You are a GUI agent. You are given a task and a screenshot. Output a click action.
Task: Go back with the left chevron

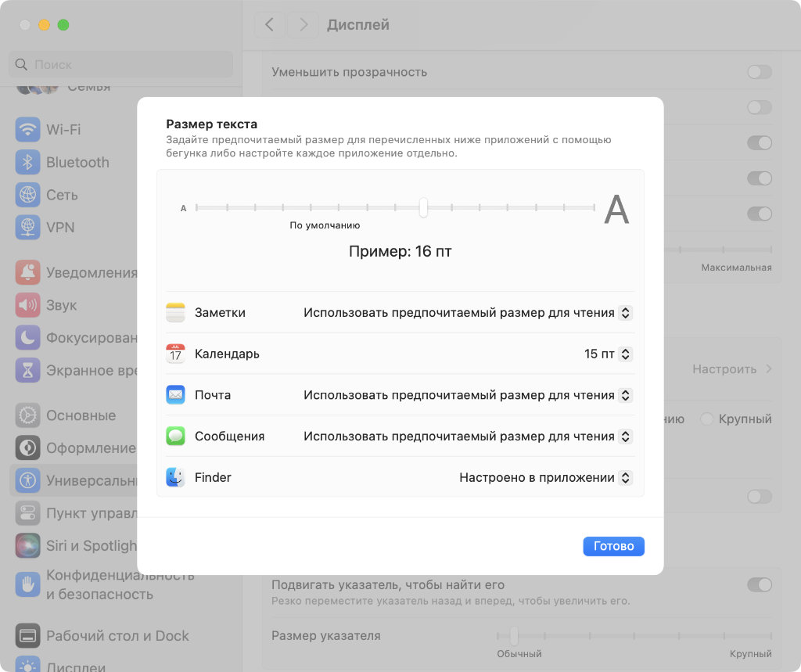269,24
